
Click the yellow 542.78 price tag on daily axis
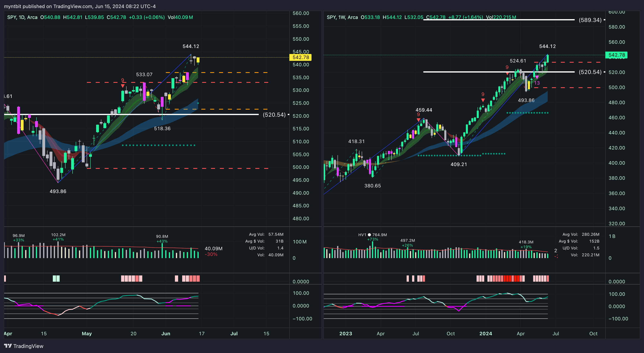pos(300,57)
